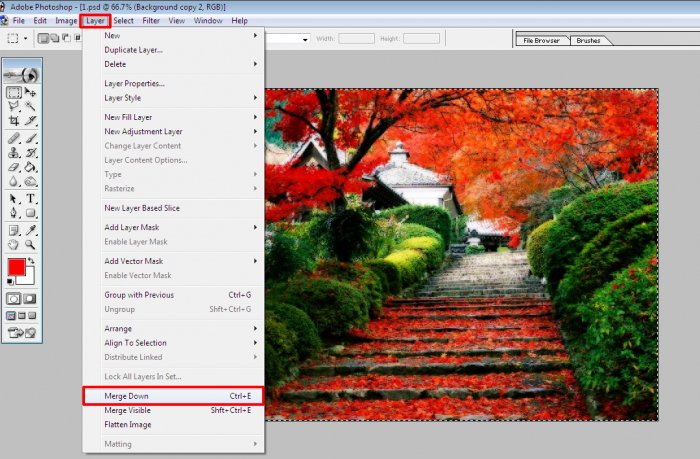The width and height of the screenshot is (700, 459).
Task: Select the Sponge/Dodge tool
Action: click(x=30, y=181)
